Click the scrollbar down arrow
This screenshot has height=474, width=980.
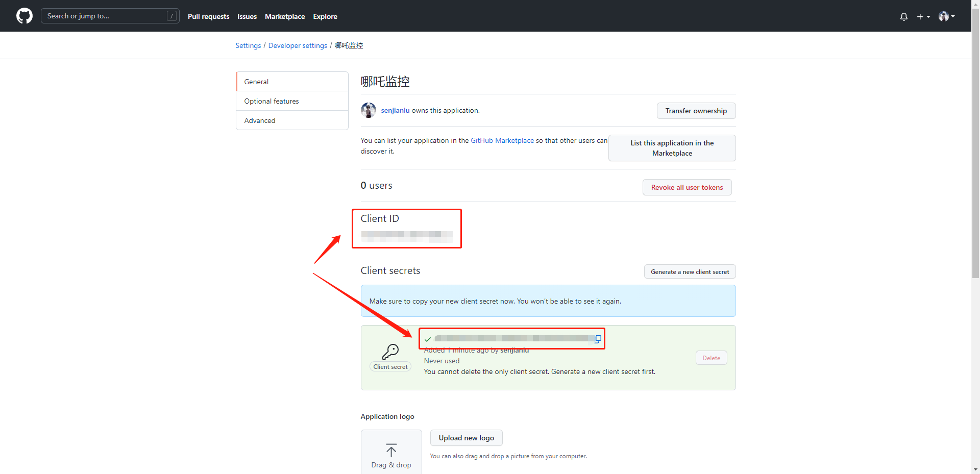tap(975, 469)
